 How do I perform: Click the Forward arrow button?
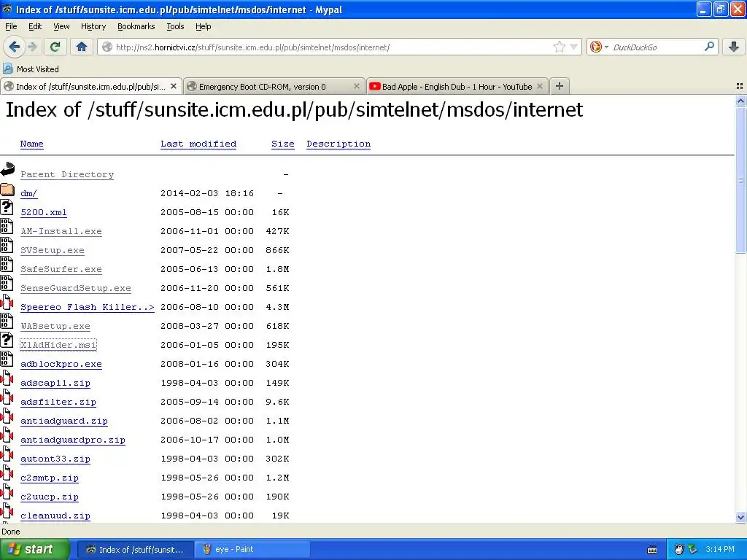(33, 47)
